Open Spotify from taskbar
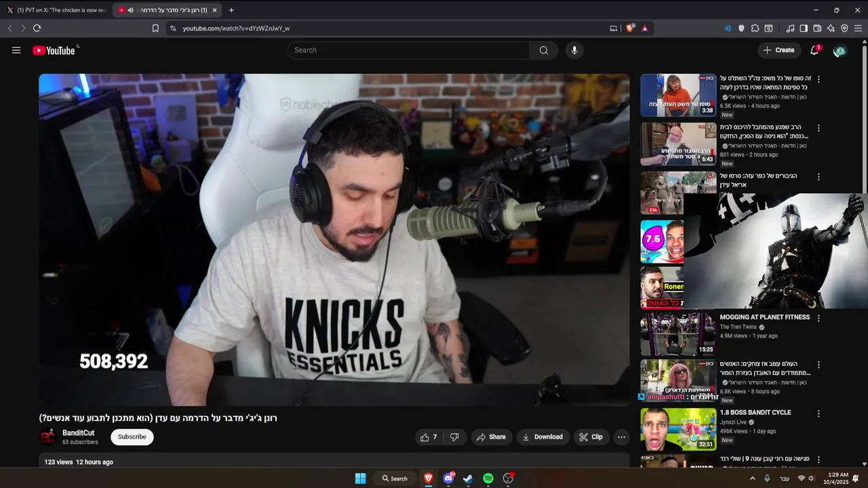This screenshot has width=868, height=488. pos(488,479)
